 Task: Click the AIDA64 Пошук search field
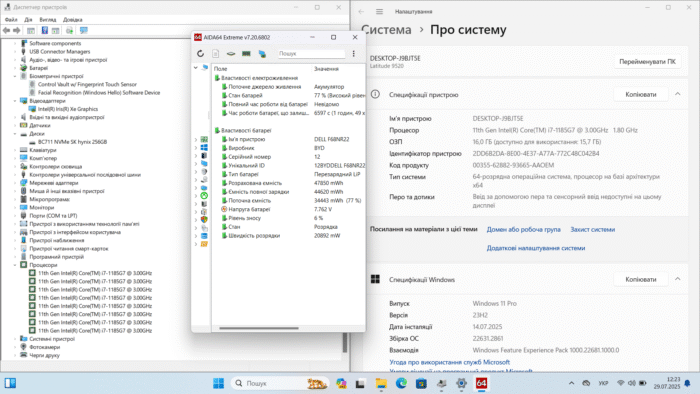(311, 54)
